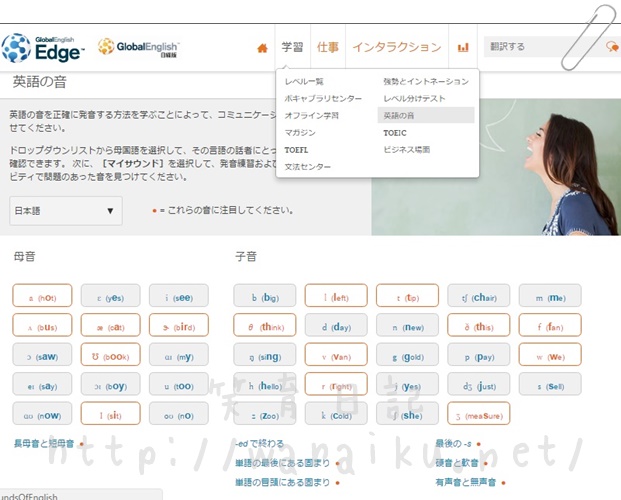
Task: Click the vowel button (saw)
Action: (x=42, y=354)
